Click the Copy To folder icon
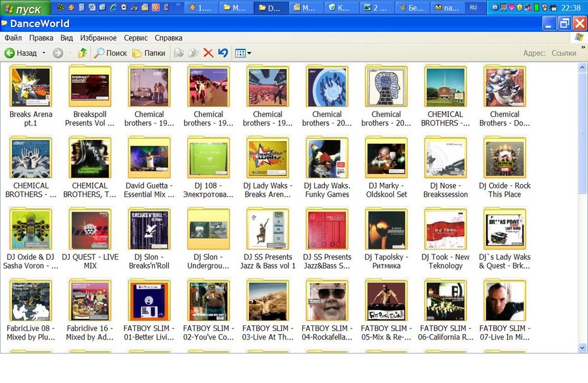Screen dimensions: 588x383 tap(193, 53)
